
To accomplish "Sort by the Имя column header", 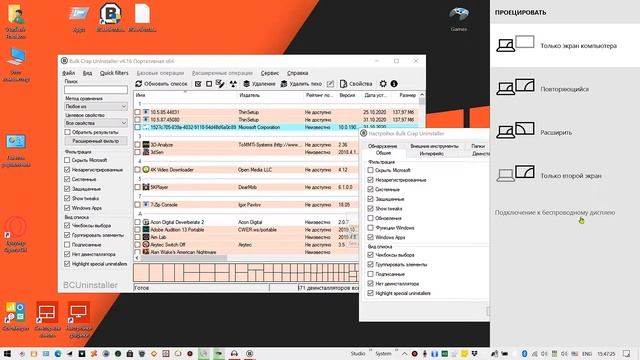I will tap(185, 95).
